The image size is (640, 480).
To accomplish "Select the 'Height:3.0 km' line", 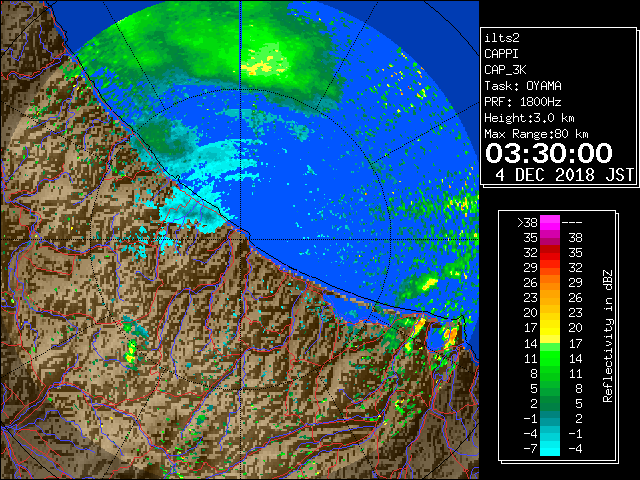I will (529, 118).
